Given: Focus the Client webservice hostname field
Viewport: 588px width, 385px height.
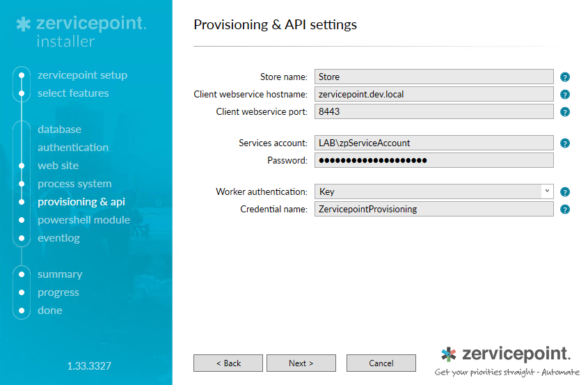Looking at the screenshot, I should [434, 94].
